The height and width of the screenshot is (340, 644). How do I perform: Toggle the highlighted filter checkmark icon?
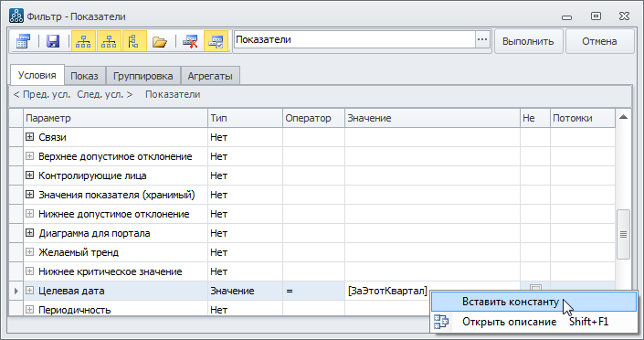click(x=216, y=41)
